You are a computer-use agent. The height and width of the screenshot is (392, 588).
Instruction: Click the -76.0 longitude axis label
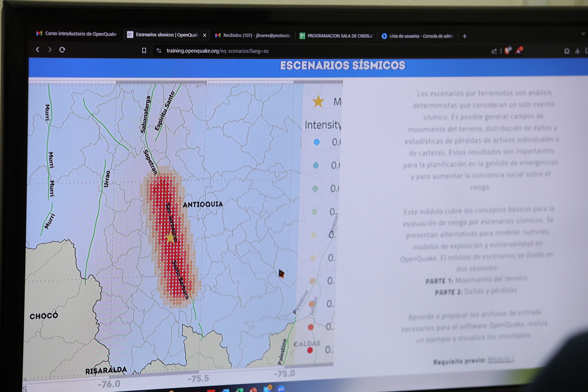tap(109, 384)
